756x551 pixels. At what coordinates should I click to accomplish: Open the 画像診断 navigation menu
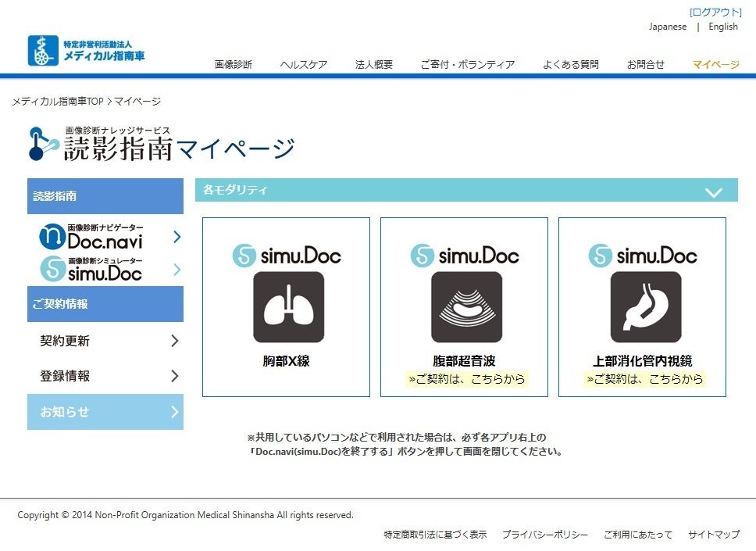234,65
